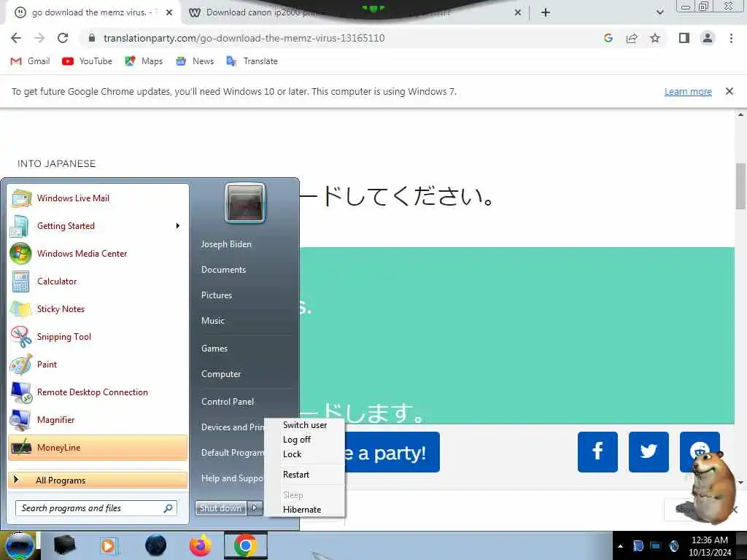Open YouTube bookmark

[x=88, y=61]
